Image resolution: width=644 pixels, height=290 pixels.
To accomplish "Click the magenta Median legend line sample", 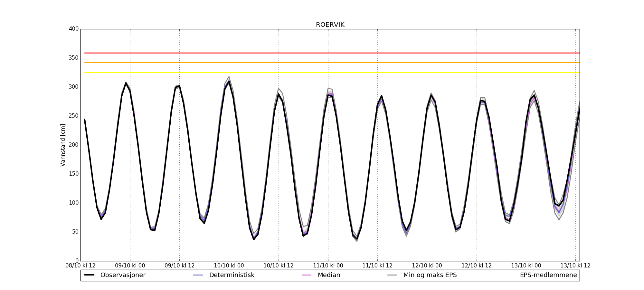I will coord(307,275).
